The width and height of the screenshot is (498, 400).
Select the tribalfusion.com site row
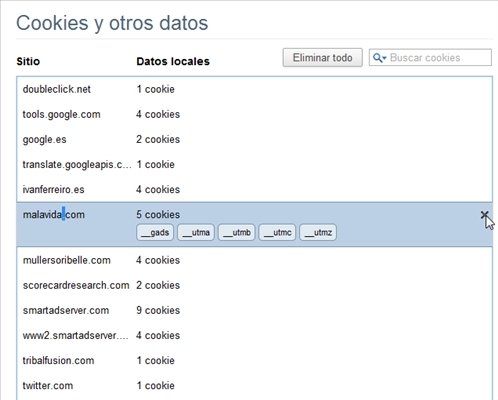[254, 360]
